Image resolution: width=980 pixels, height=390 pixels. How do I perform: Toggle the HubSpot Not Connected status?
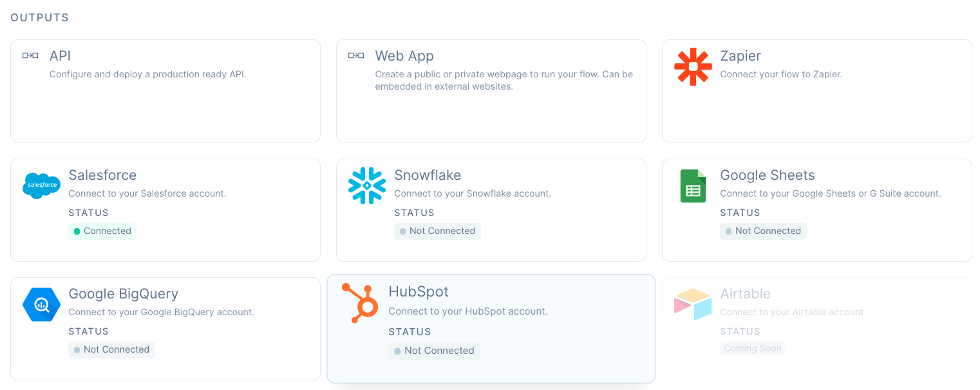pyautogui.click(x=434, y=351)
